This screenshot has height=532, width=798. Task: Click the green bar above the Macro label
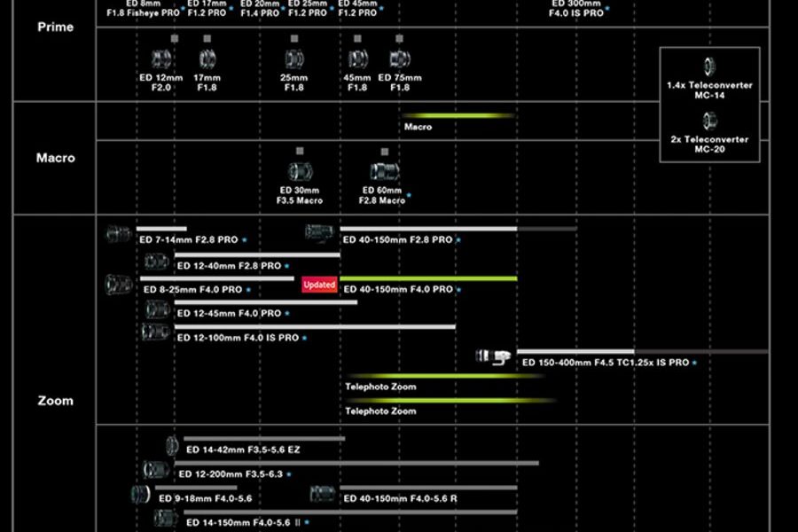point(458,115)
